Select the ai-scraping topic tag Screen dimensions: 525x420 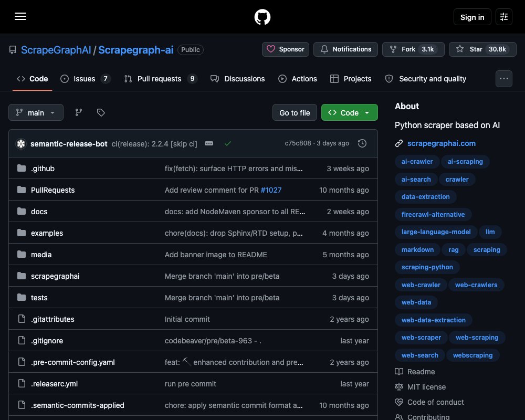click(x=465, y=161)
